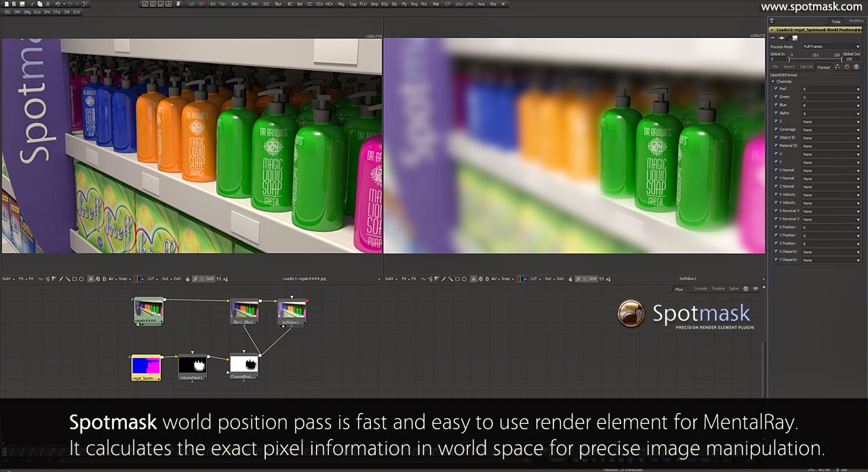Add a Resize tool via Rsz button
The height and width of the screenshot is (472, 868).
click(x=493, y=4)
